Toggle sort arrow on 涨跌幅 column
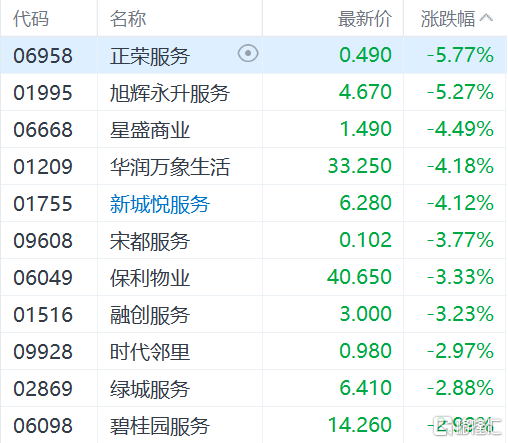 [486, 17]
